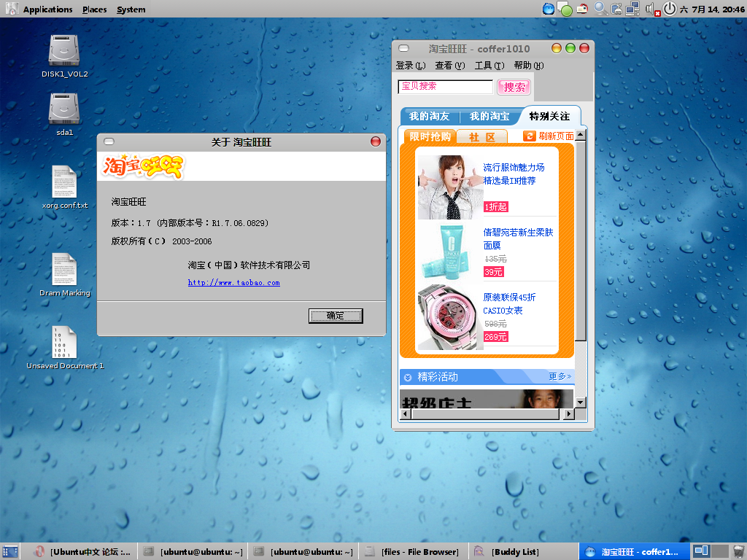The height and width of the screenshot is (560, 747).
Task: Switch to the 我的淘宝 tab
Action: [x=489, y=116]
